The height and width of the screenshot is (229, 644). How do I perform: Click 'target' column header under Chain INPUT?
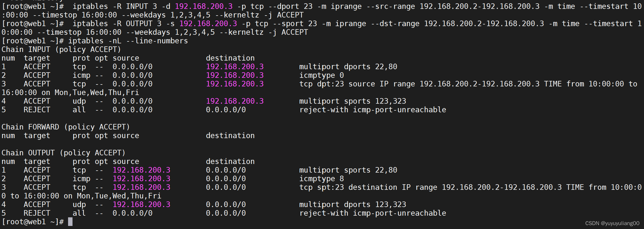click(37, 58)
